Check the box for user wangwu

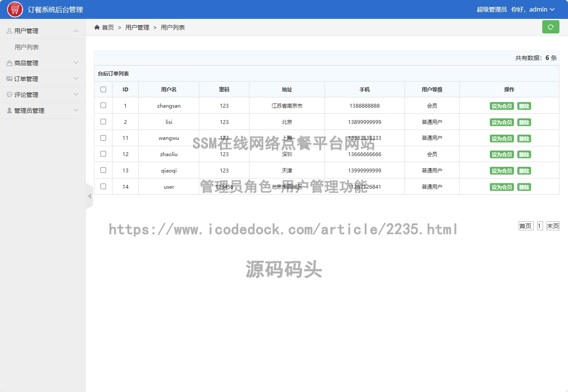coord(103,138)
